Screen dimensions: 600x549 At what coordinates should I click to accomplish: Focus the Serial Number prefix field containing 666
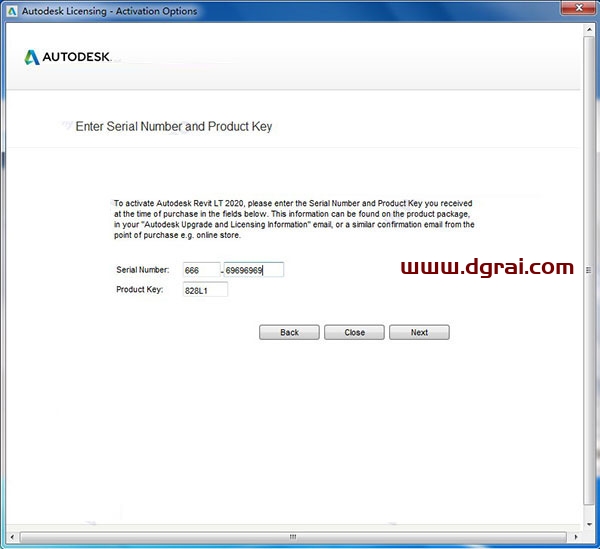(x=200, y=270)
